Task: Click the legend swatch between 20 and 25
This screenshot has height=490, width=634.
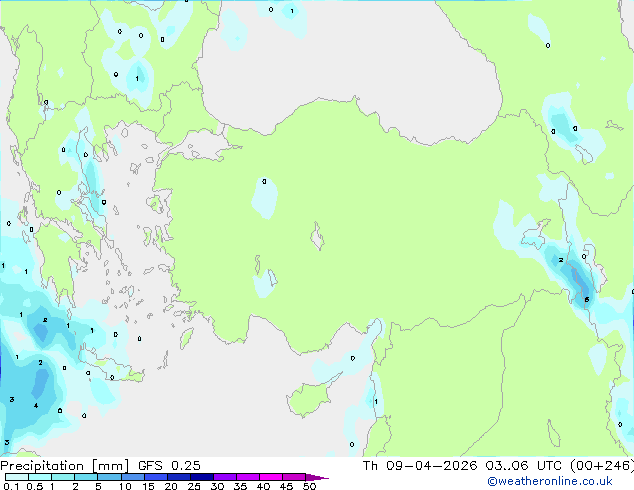Action: pyautogui.click(x=178, y=477)
